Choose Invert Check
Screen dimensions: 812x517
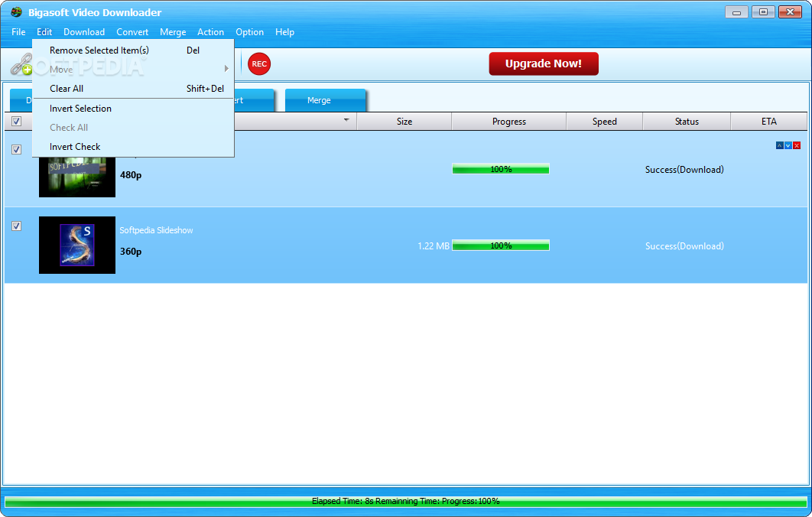(x=133, y=147)
